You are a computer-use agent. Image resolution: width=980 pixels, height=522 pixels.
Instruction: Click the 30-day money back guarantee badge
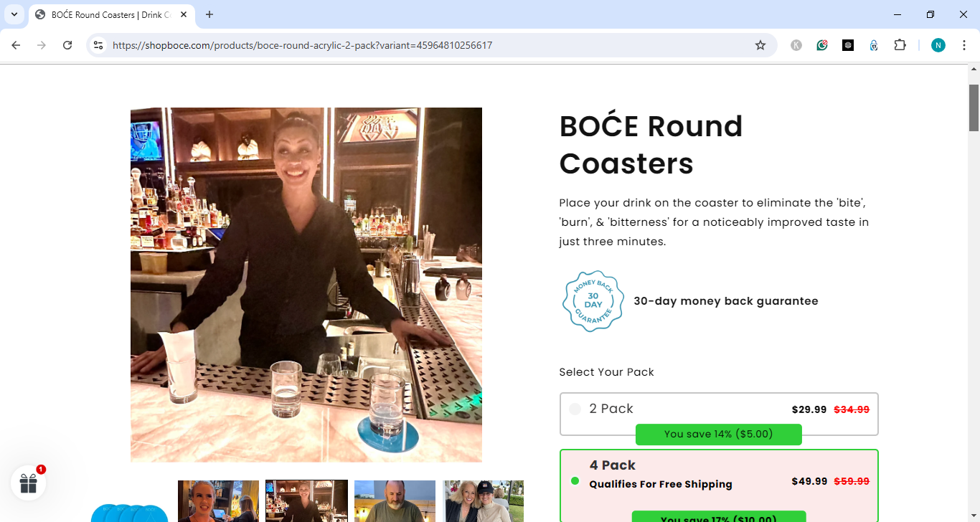(x=593, y=301)
